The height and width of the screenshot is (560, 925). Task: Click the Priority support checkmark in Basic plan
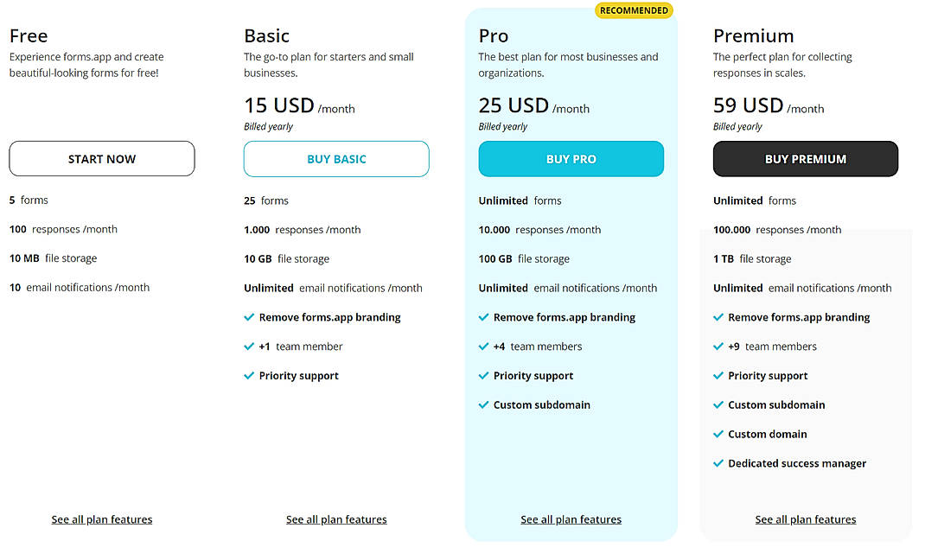coord(248,375)
